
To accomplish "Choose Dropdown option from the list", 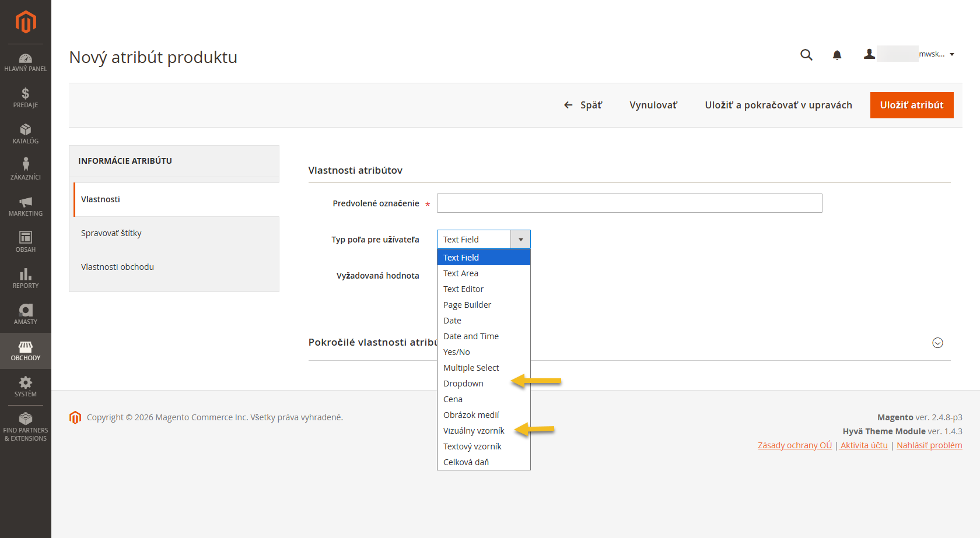I will point(463,384).
